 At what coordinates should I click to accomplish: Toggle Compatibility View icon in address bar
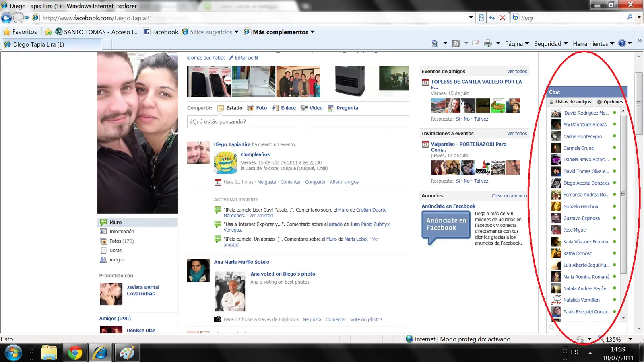(x=481, y=18)
